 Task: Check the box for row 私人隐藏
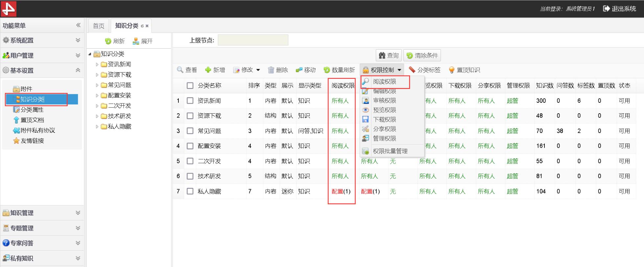click(x=190, y=191)
